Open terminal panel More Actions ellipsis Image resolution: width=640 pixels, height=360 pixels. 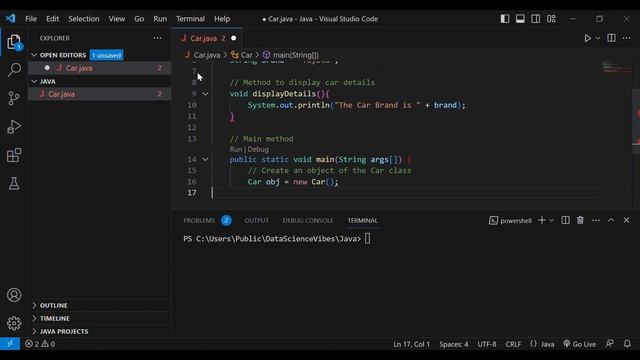[x=596, y=220]
